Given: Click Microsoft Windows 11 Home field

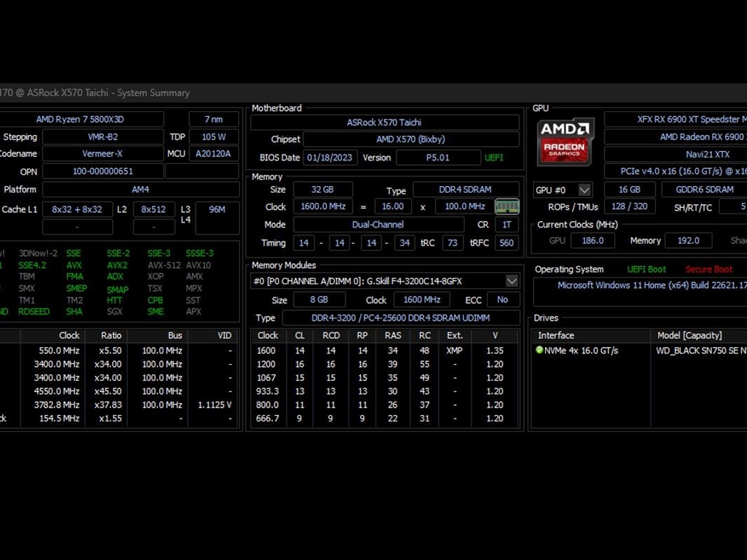Looking at the screenshot, I should 640,292.
